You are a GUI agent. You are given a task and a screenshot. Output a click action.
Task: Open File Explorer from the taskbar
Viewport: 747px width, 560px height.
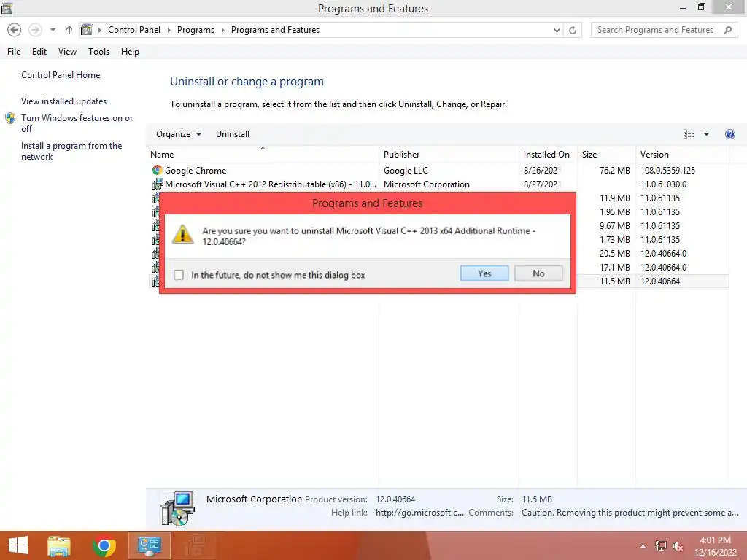click(59, 545)
